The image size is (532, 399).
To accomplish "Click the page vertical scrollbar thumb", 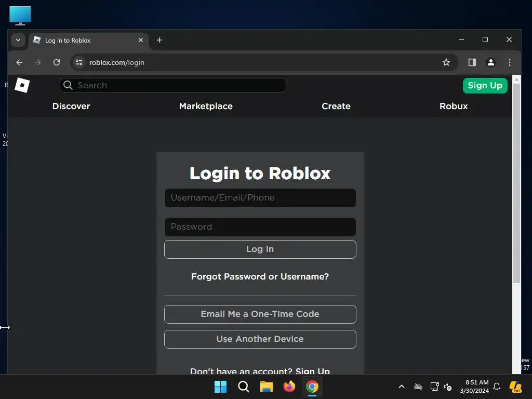I will coord(516,183).
